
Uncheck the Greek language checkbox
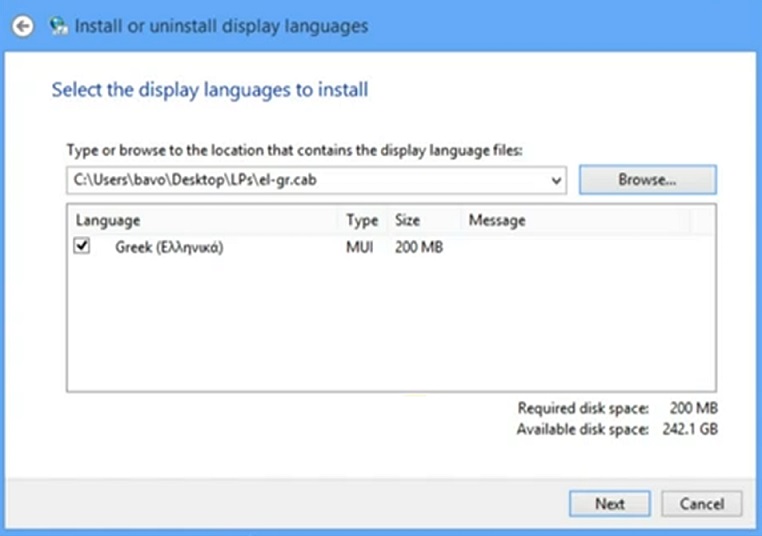coord(82,246)
